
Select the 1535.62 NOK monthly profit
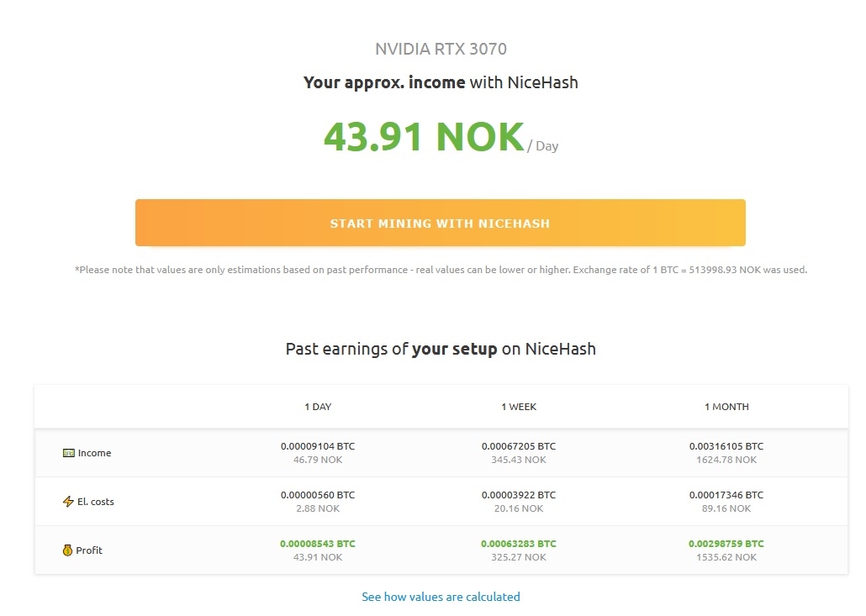pyautogui.click(x=726, y=557)
